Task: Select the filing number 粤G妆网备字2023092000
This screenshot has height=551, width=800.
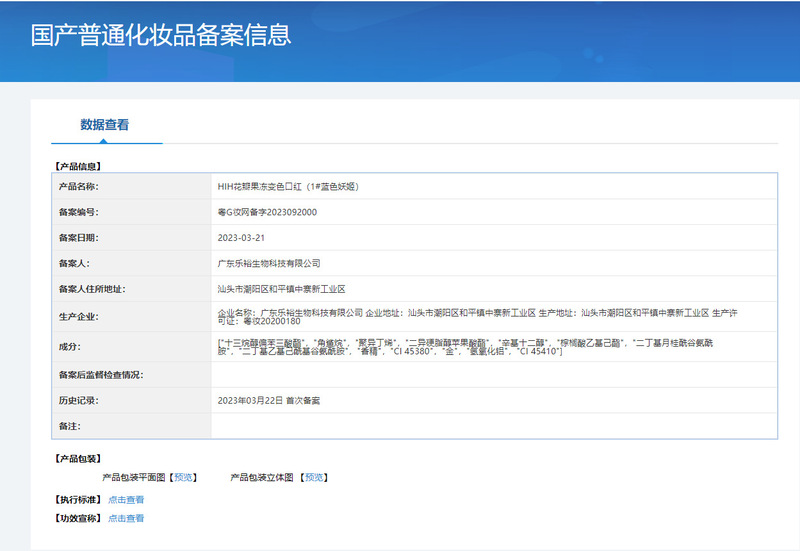Action: click(267, 212)
